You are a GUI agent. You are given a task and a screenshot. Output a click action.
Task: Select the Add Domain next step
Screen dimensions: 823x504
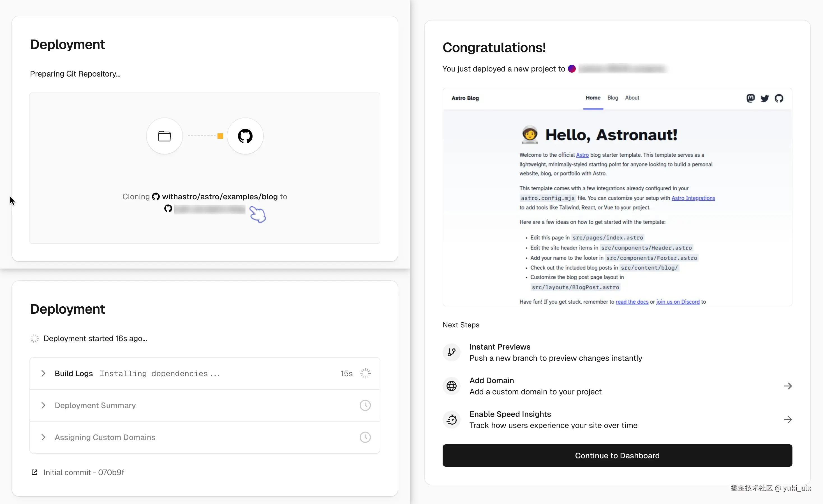[617, 386]
